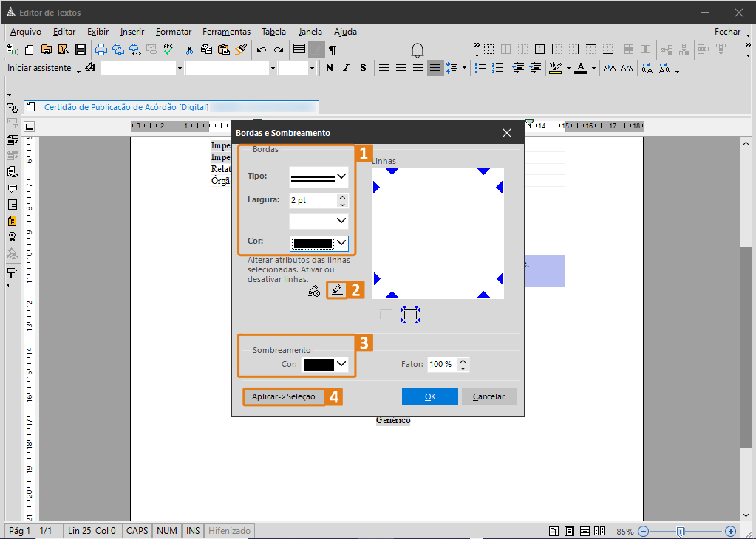Click the highlighter text highlight icon
Viewport: 756px width, 539px height.
[x=556, y=69]
